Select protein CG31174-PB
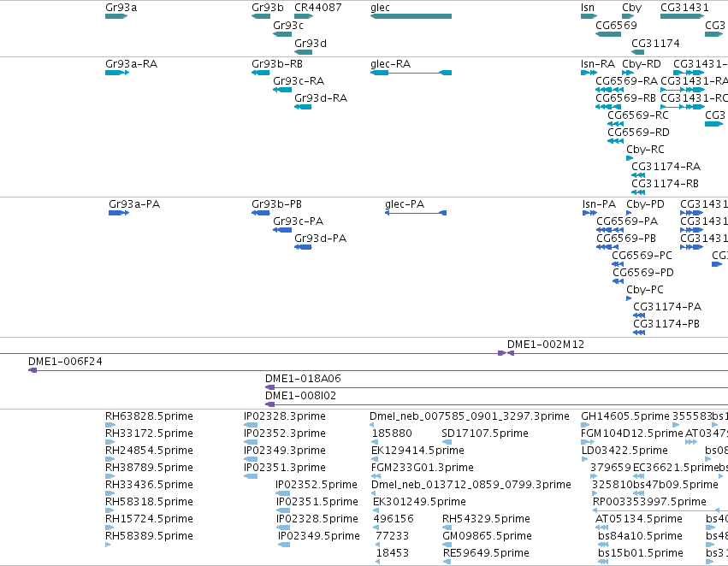This screenshot has width=728, height=566. pos(639,333)
